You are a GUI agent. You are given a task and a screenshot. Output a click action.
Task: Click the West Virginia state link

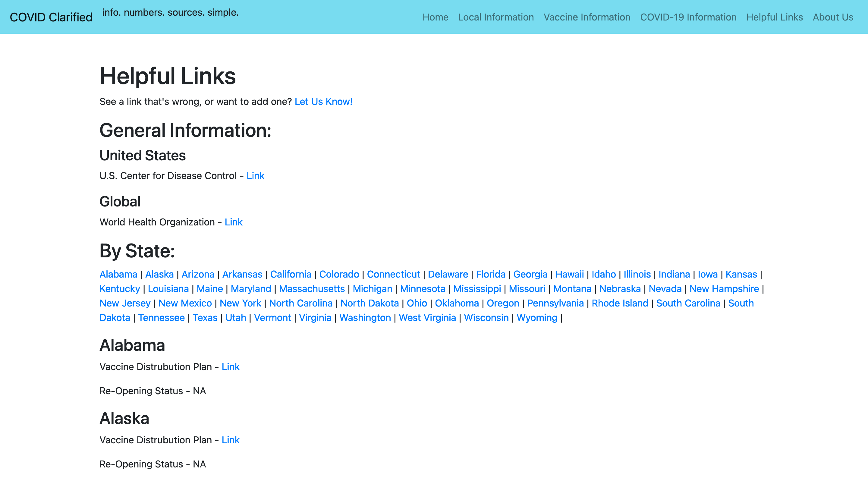pyautogui.click(x=427, y=318)
